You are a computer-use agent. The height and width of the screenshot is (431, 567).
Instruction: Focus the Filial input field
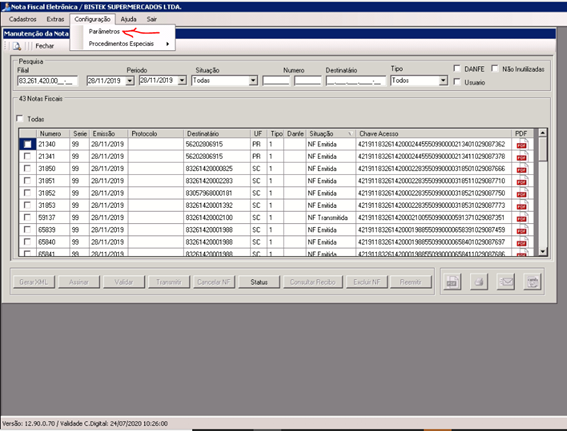point(47,81)
